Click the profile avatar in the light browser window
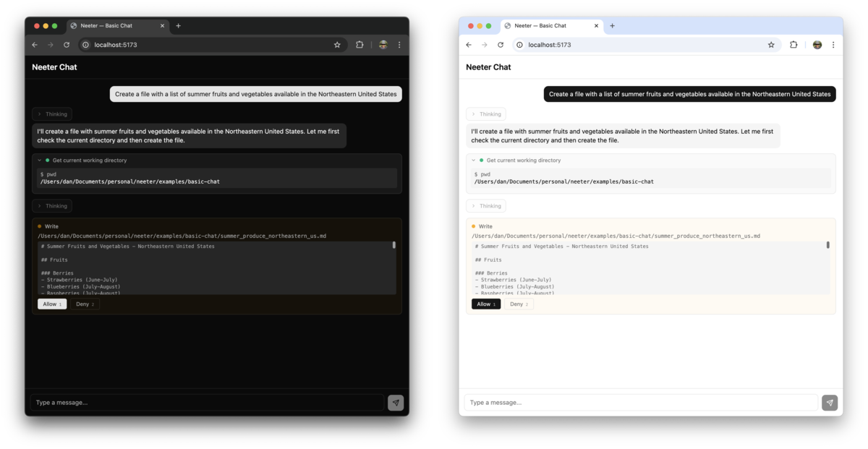The height and width of the screenshot is (449, 868). click(817, 45)
